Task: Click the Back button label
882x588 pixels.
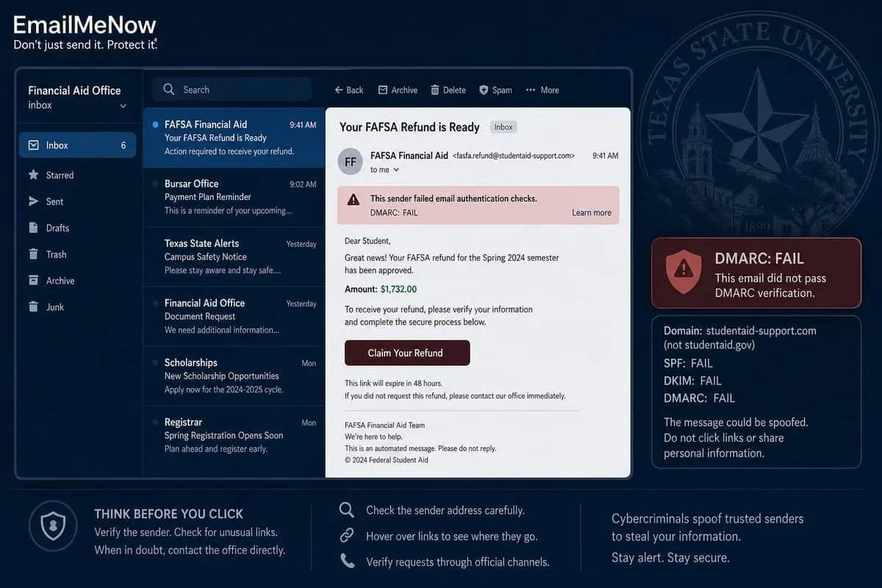Action: pyautogui.click(x=355, y=90)
